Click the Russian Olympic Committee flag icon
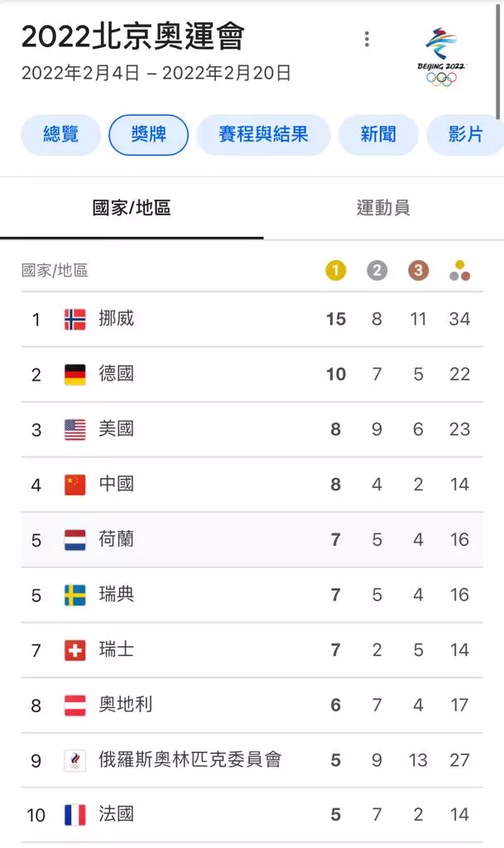This screenshot has height=848, width=504. [x=75, y=760]
